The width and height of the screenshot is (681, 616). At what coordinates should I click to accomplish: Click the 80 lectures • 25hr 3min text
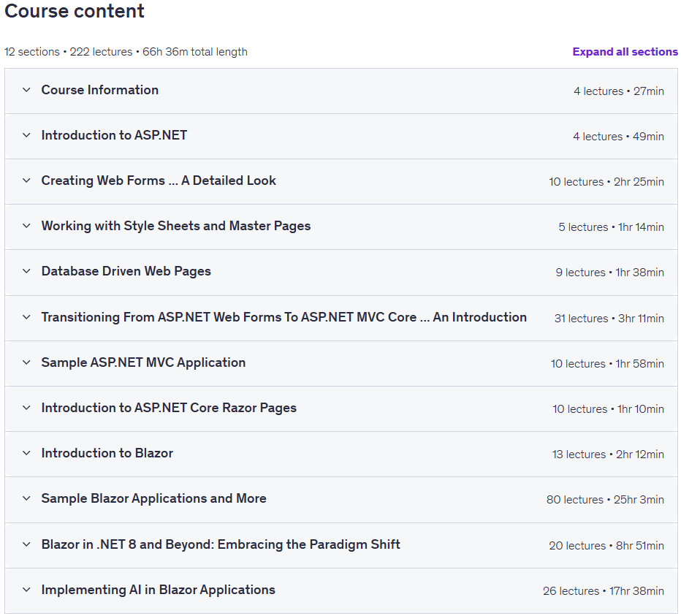[x=605, y=500]
